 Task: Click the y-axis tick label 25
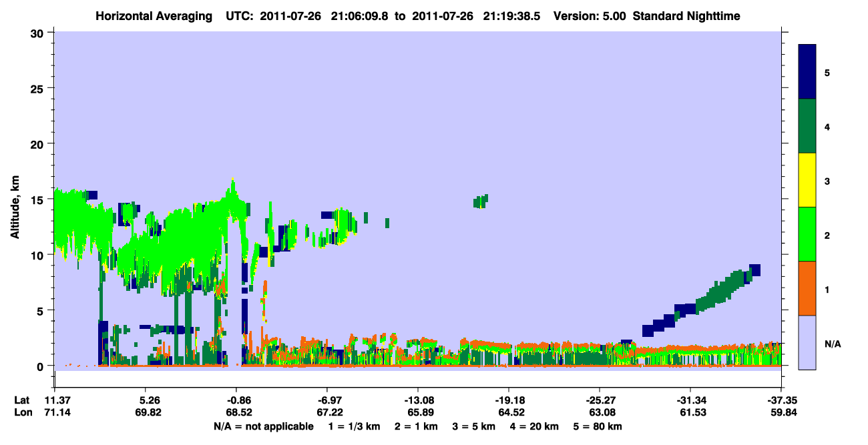click(39, 88)
